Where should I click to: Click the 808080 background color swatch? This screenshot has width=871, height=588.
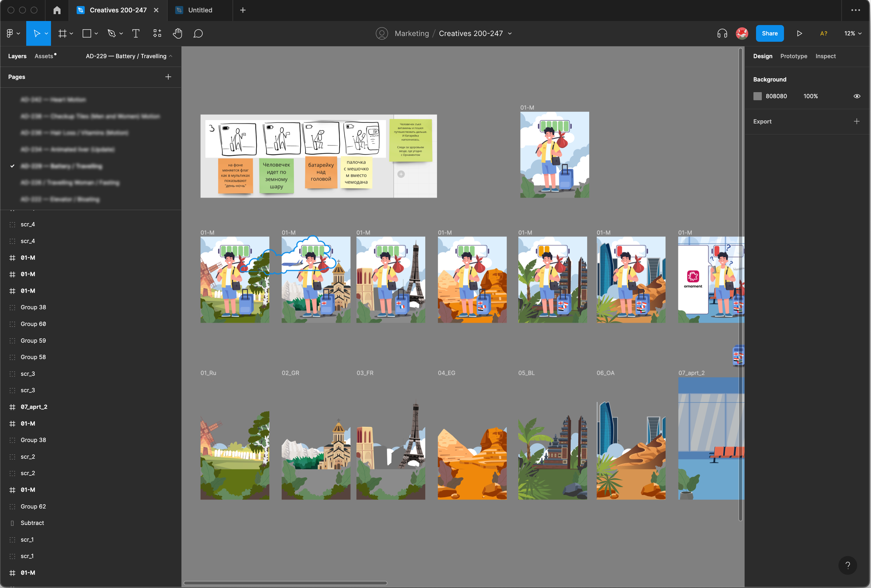click(x=757, y=96)
